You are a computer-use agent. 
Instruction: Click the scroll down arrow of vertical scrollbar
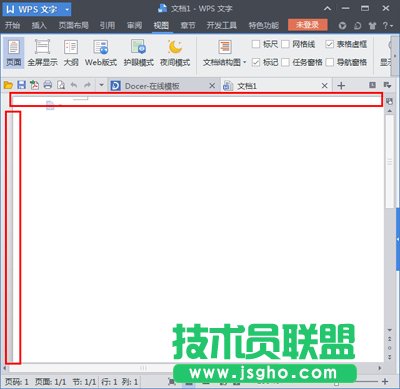[389, 330]
